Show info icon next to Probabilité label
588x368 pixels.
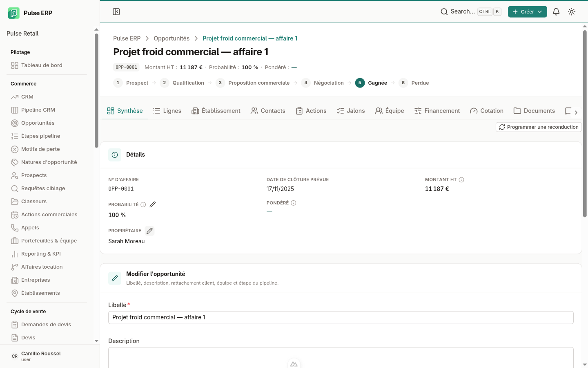pyautogui.click(x=143, y=204)
